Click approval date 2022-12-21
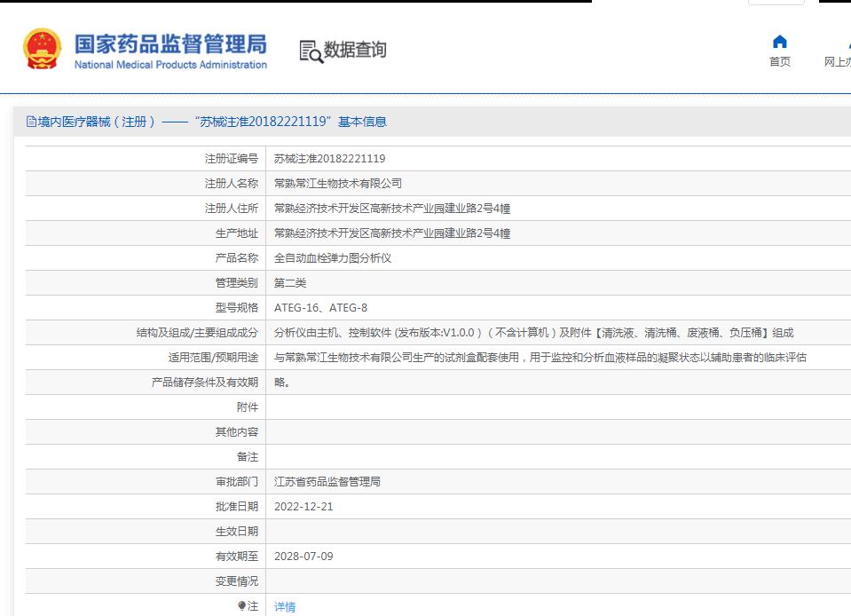The image size is (851, 616). [x=303, y=506]
